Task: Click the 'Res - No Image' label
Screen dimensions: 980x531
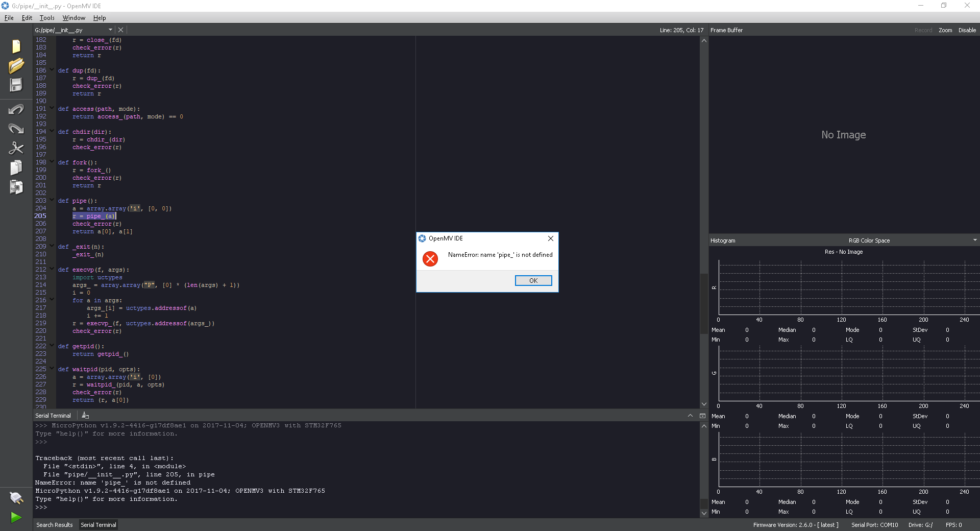Action: pos(844,252)
